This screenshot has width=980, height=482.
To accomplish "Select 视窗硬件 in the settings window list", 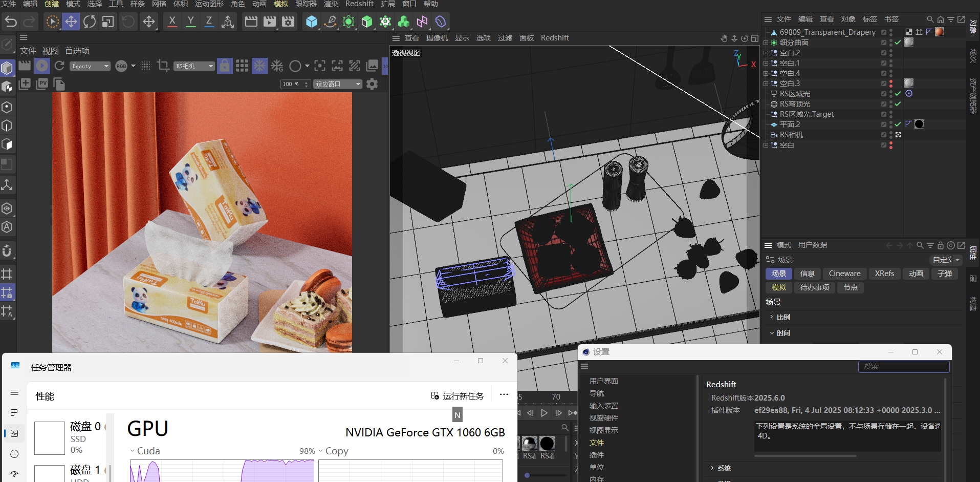I will point(603,418).
